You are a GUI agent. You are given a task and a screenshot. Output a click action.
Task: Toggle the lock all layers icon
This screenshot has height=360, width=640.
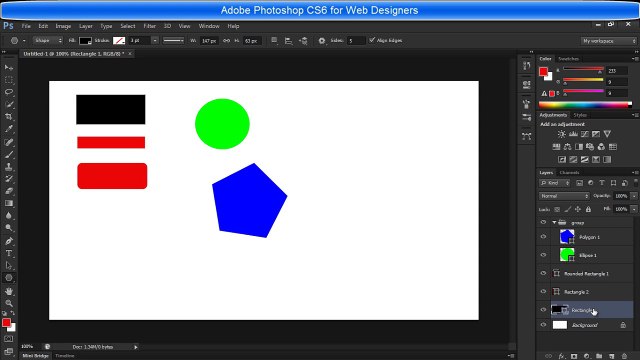coord(588,209)
